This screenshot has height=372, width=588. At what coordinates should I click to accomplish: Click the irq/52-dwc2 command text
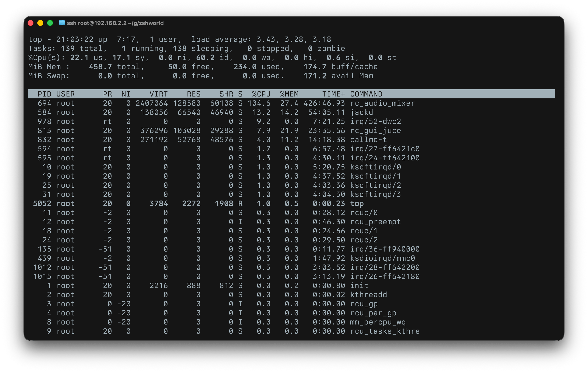tap(375, 121)
